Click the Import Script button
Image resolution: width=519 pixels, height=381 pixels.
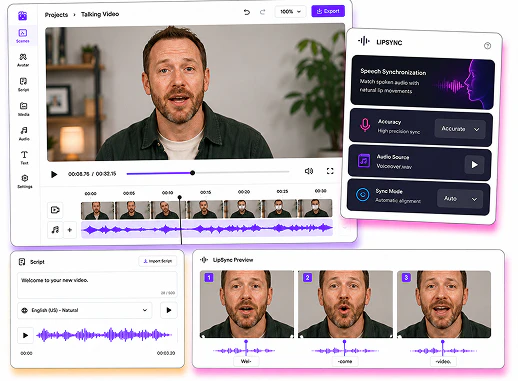click(157, 261)
